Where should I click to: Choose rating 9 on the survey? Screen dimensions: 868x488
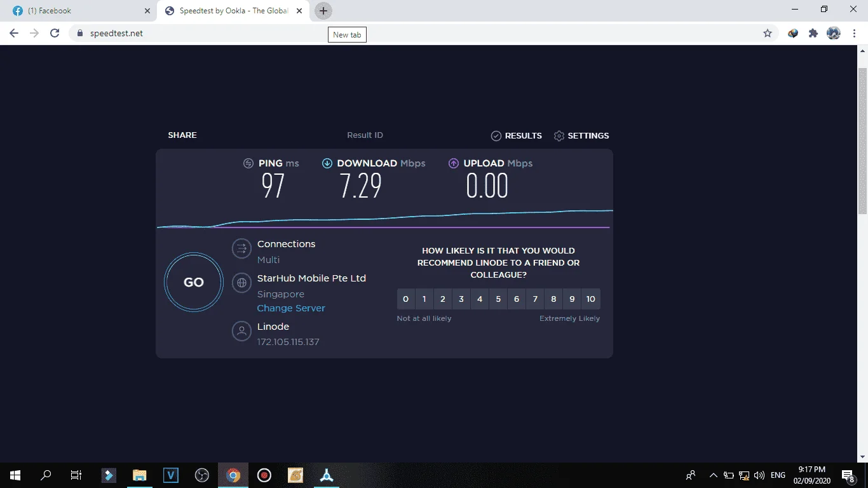tap(572, 299)
